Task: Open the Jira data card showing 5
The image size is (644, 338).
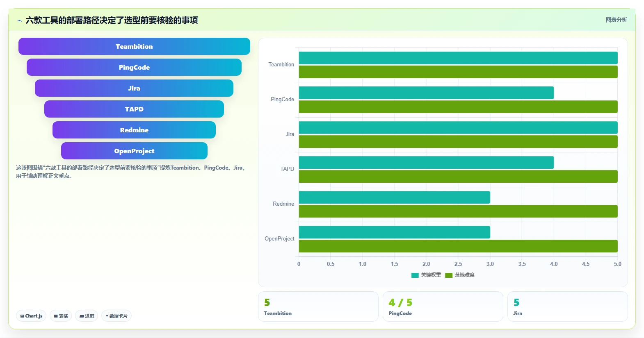Action: [x=568, y=306]
